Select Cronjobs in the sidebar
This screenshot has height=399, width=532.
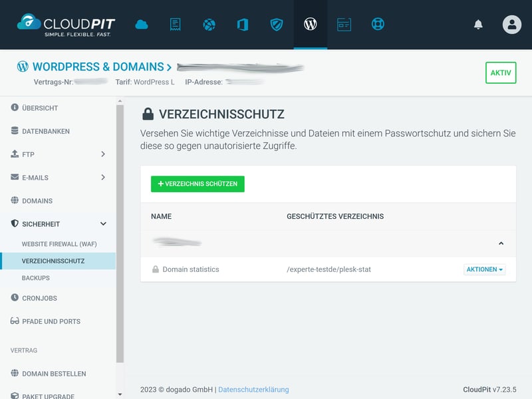click(x=39, y=298)
